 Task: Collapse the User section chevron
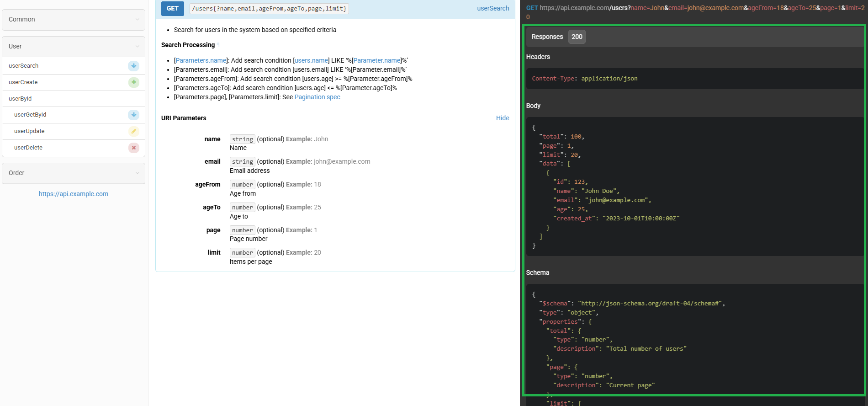(x=138, y=47)
